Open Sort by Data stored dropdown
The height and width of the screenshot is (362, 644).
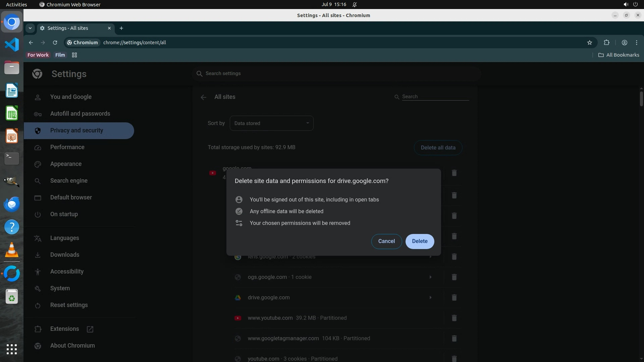pos(271,123)
